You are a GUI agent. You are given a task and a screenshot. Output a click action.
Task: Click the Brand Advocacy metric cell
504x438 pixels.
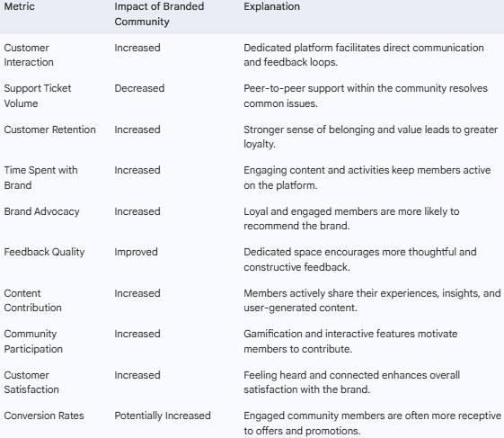point(41,211)
